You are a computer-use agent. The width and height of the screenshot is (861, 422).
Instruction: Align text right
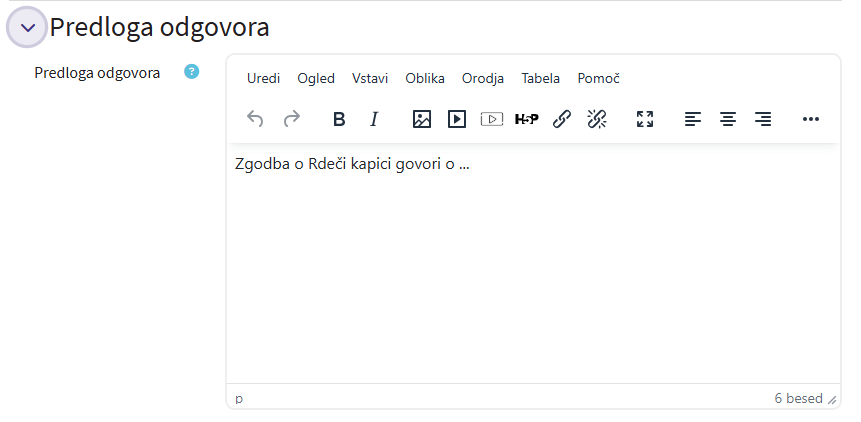coord(763,119)
